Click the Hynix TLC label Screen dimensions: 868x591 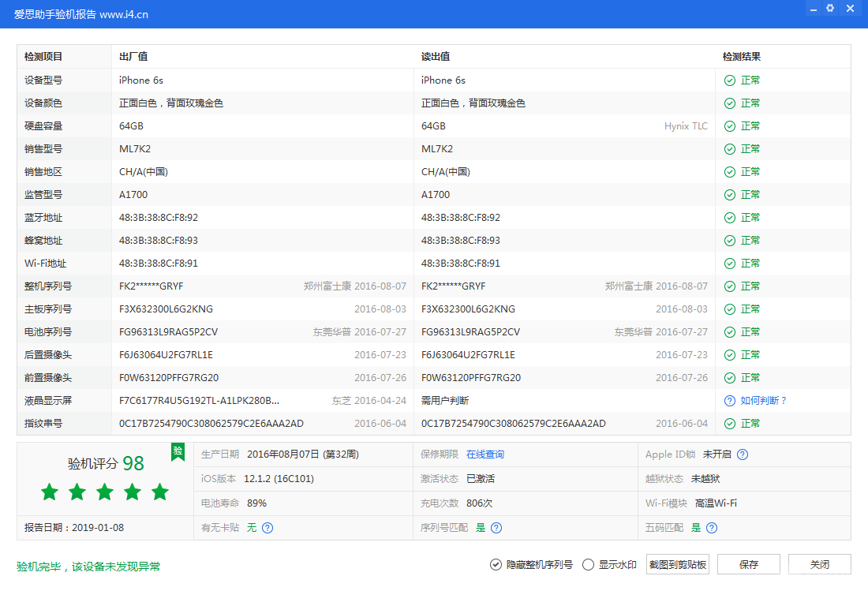pos(686,126)
